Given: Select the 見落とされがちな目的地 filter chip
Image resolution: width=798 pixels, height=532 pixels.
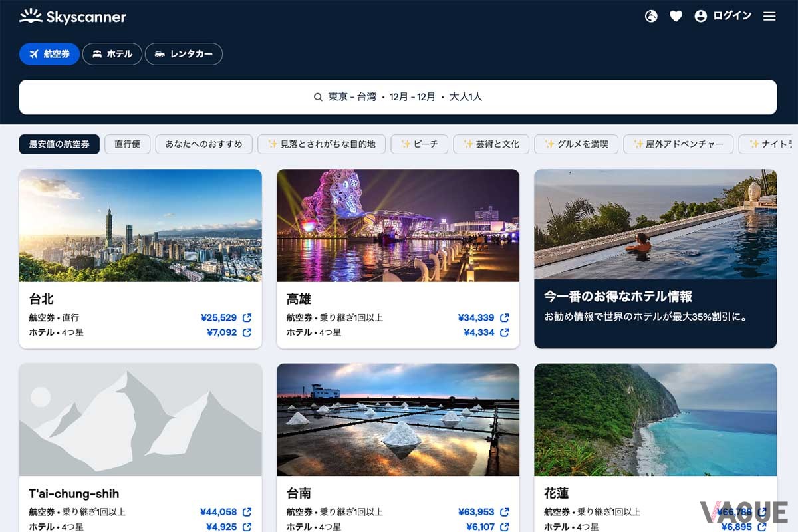Looking at the screenshot, I should click(321, 144).
